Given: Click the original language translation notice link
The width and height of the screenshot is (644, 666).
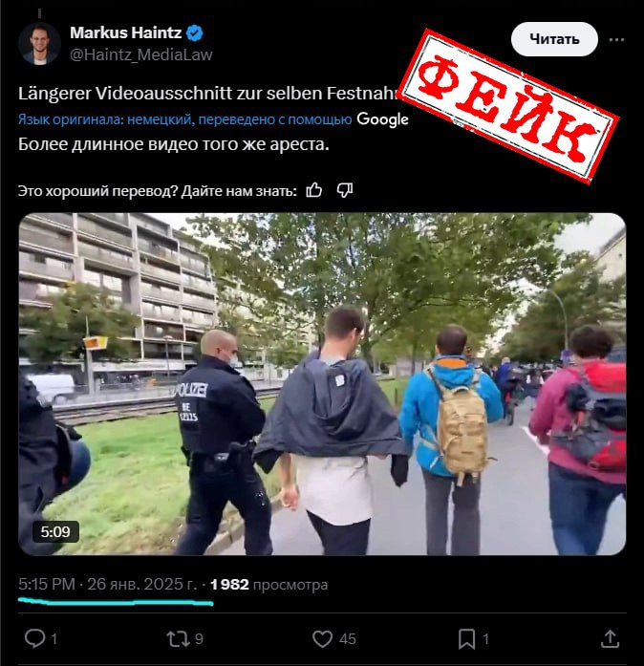Looking at the screenshot, I should tap(184, 119).
